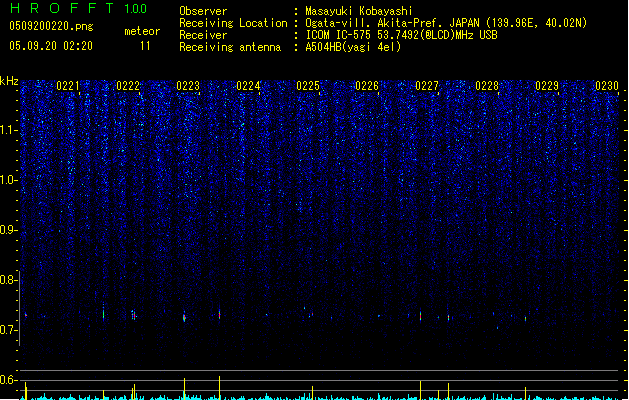
Task: Select the antenna text A504HB(yagi 4el)
Action: (353, 47)
